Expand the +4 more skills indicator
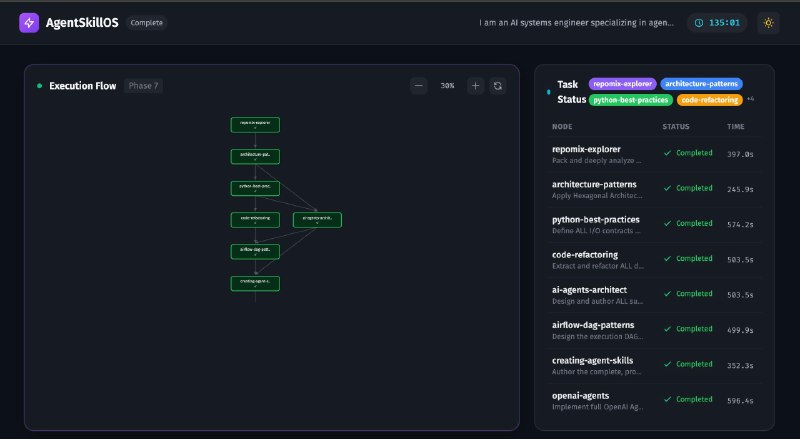 coord(751,99)
